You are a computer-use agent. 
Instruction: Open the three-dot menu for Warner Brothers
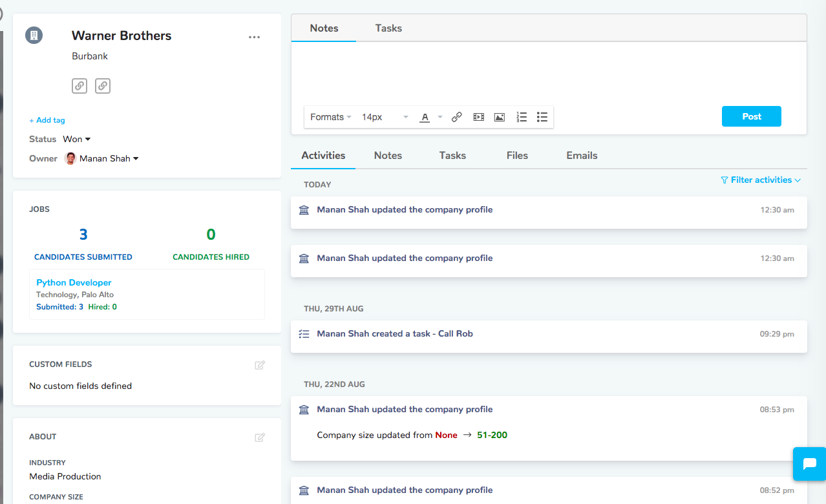[x=254, y=37]
